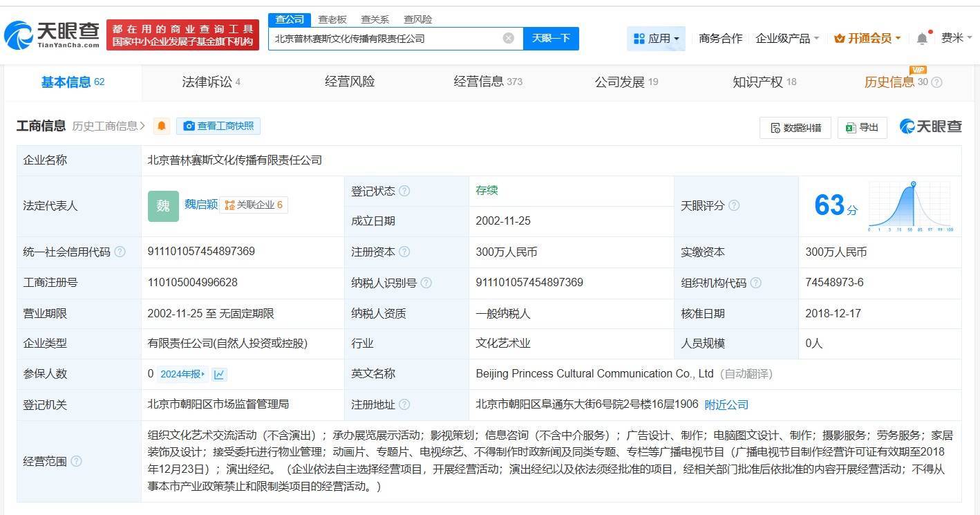Screen dimensions: 980x515
Task: Click the 查看工商快照 button
Action: tap(218, 126)
